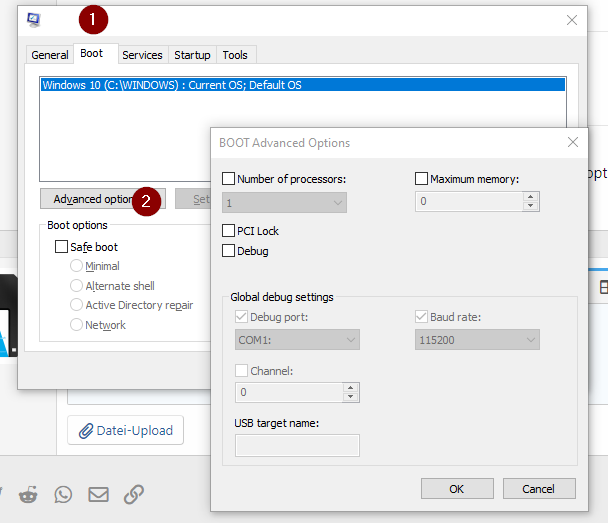Open the Number of processors dropdown
This screenshot has width=608, height=523.
click(284, 203)
